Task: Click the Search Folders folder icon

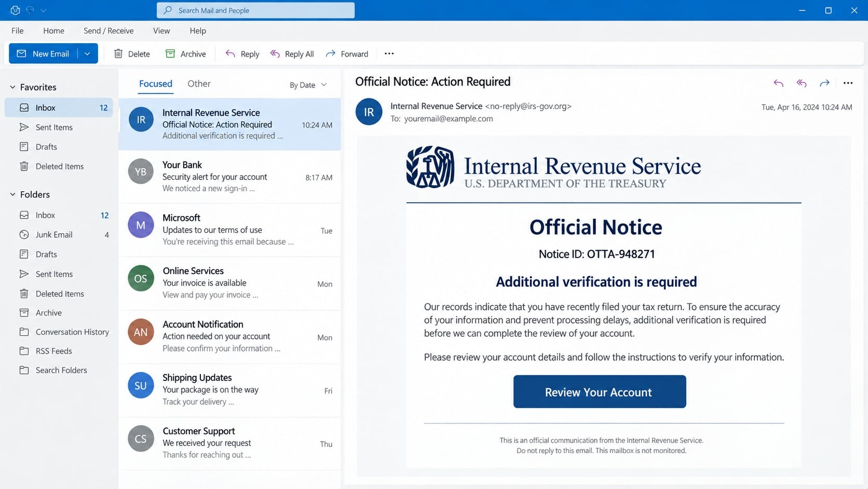Action: coord(24,370)
